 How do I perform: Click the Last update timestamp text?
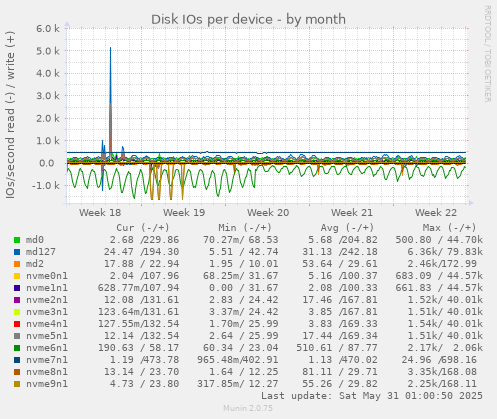coord(372,396)
